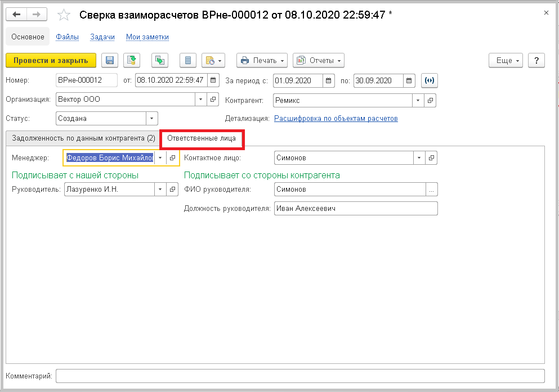559x392 pixels.
Task: Open the Печать dropdown menu
Action: [262, 61]
